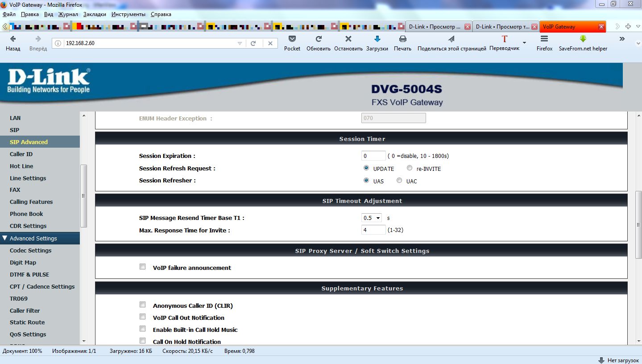Toggle Enable Built-in Call Hold Music
This screenshot has width=642, height=364.
143,329
